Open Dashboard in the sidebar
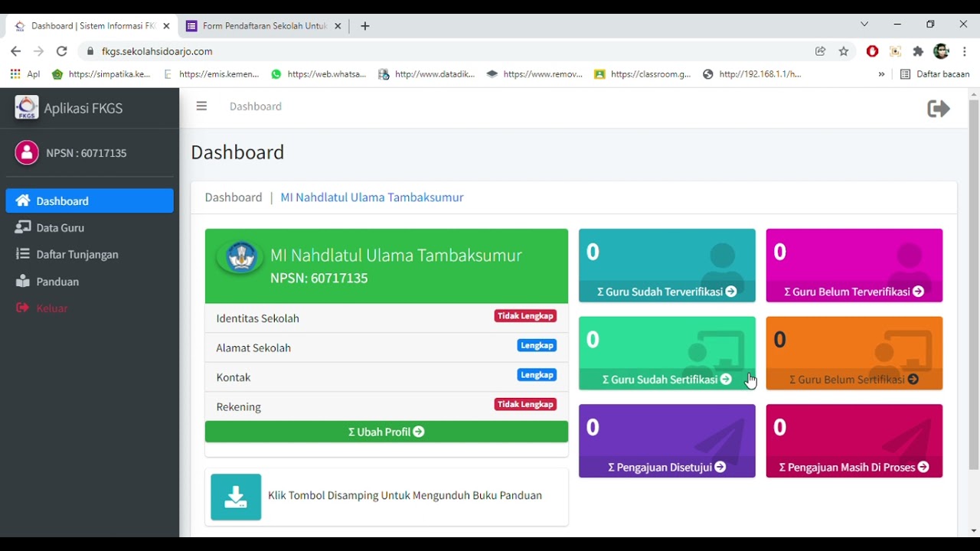The width and height of the screenshot is (980, 551). (x=90, y=201)
